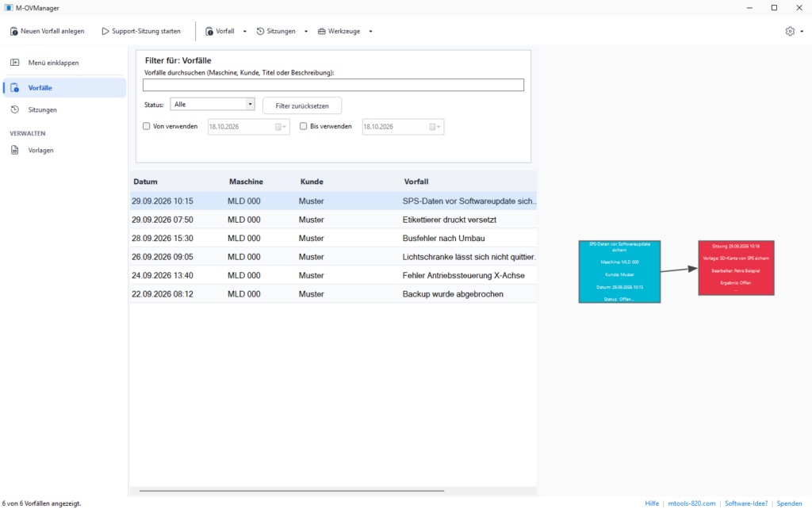Click the blue SPS-Daten incident node
Screen dimensions: 812x509
click(619, 272)
